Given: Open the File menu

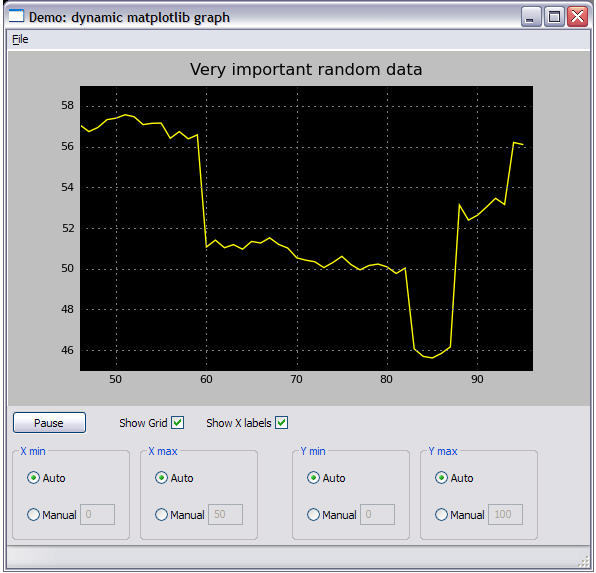Looking at the screenshot, I should [x=20, y=39].
